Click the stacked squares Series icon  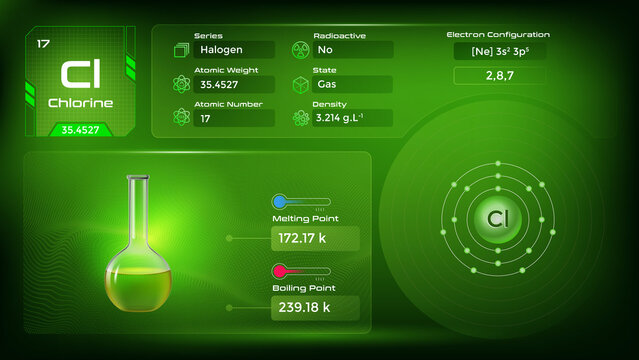point(181,50)
